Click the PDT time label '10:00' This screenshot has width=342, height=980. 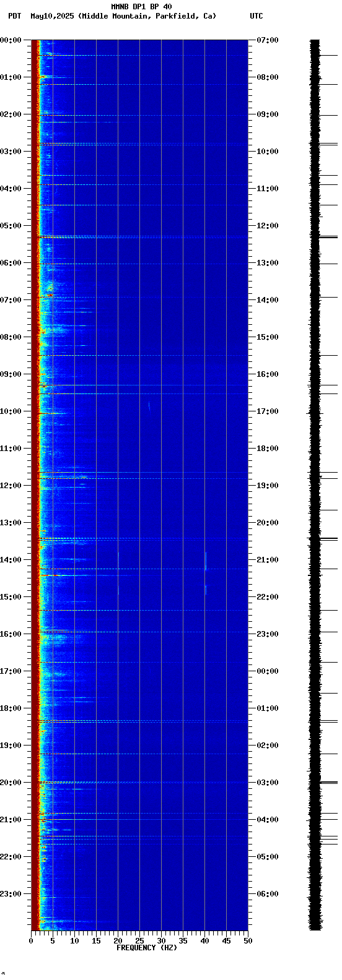[11, 411]
